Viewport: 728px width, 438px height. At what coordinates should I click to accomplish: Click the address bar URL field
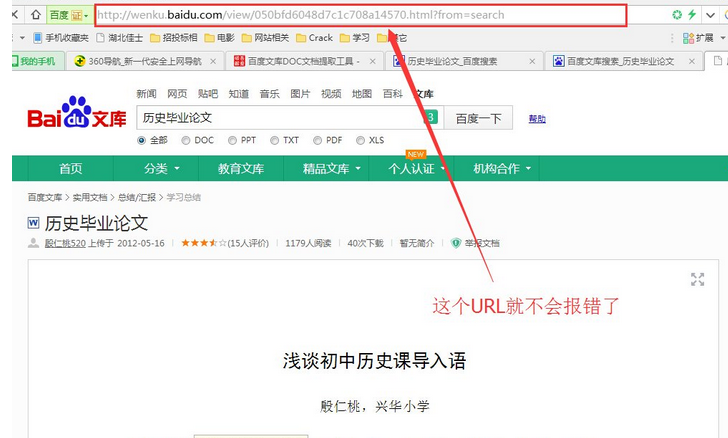[360, 15]
